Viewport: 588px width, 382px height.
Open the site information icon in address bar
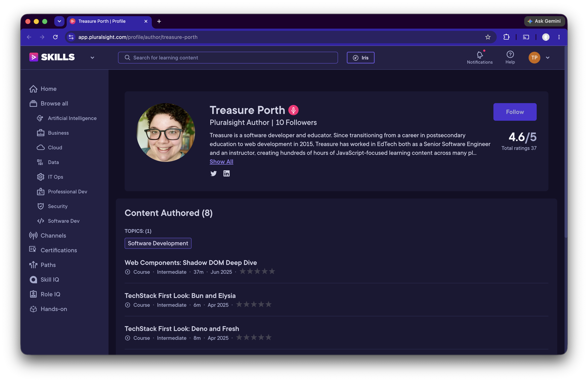point(71,37)
